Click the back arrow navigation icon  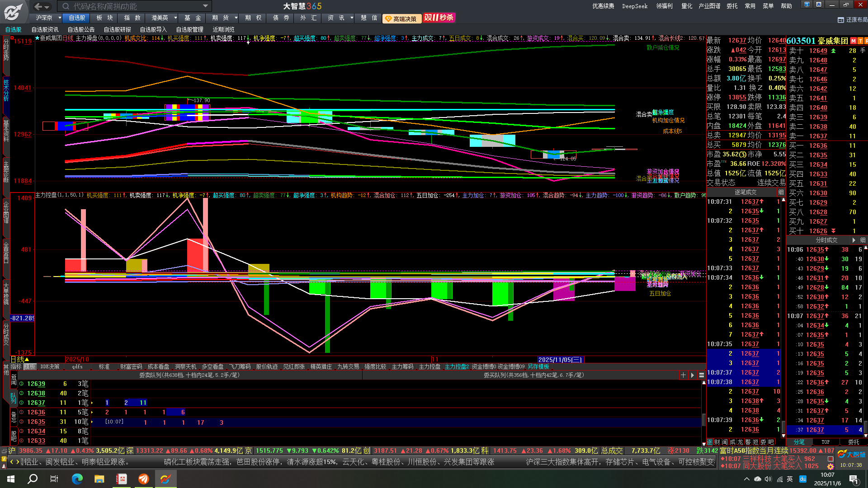coord(38,6)
